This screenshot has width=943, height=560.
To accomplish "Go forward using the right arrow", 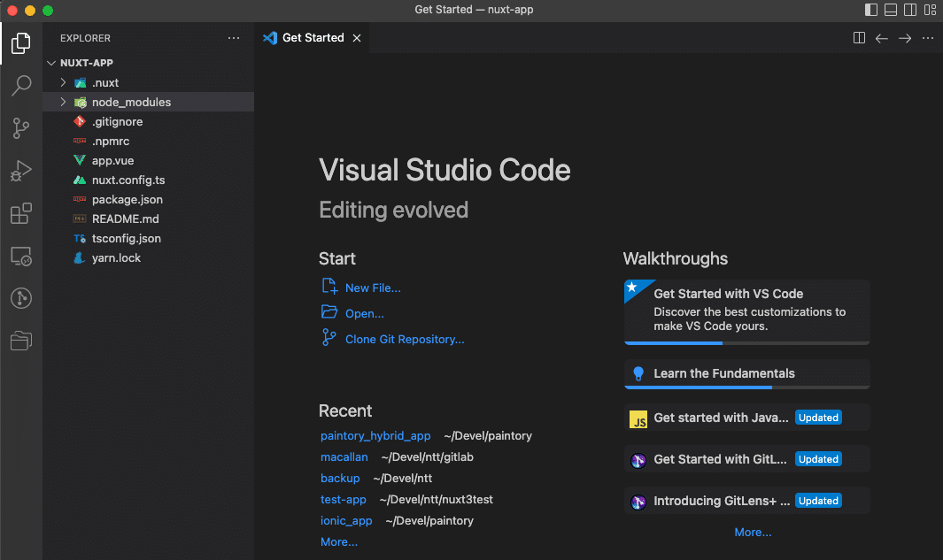I will point(905,38).
